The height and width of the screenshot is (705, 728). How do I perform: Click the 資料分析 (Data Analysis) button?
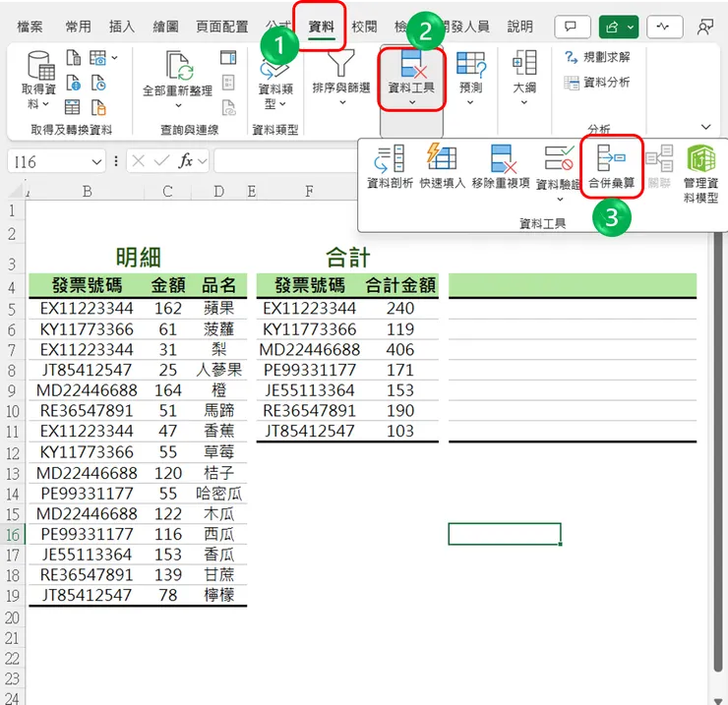(x=597, y=83)
